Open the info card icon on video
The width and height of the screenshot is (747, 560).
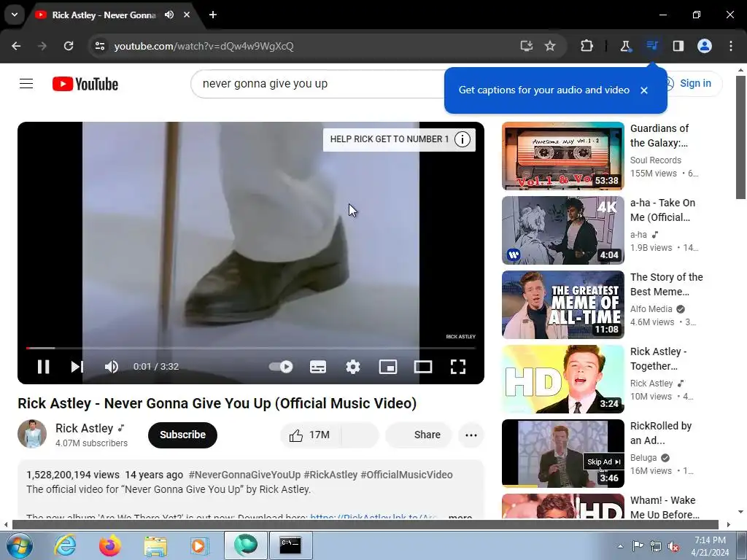462,139
